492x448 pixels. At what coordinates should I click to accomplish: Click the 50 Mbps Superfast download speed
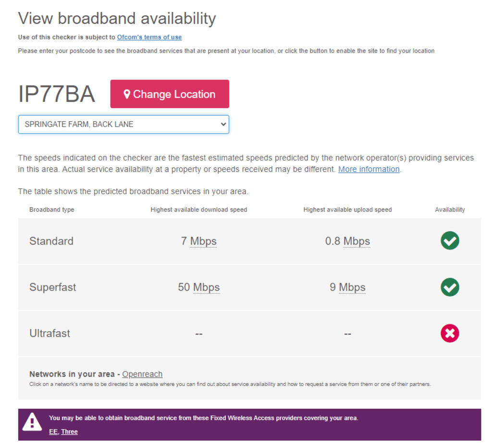[x=198, y=287]
